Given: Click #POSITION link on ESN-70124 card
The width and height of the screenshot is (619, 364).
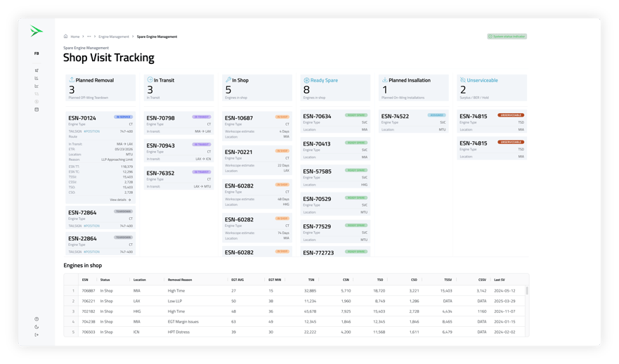Looking at the screenshot, I should pyautogui.click(x=91, y=131).
